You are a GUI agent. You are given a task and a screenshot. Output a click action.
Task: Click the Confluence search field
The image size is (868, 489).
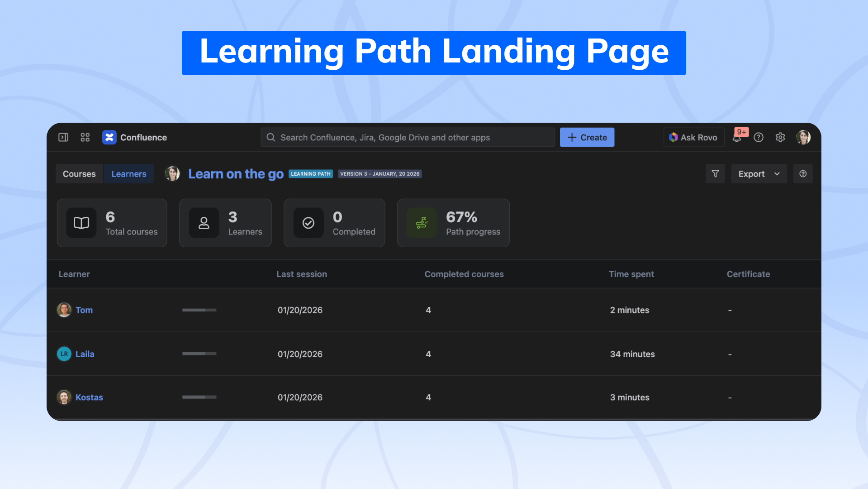point(407,137)
